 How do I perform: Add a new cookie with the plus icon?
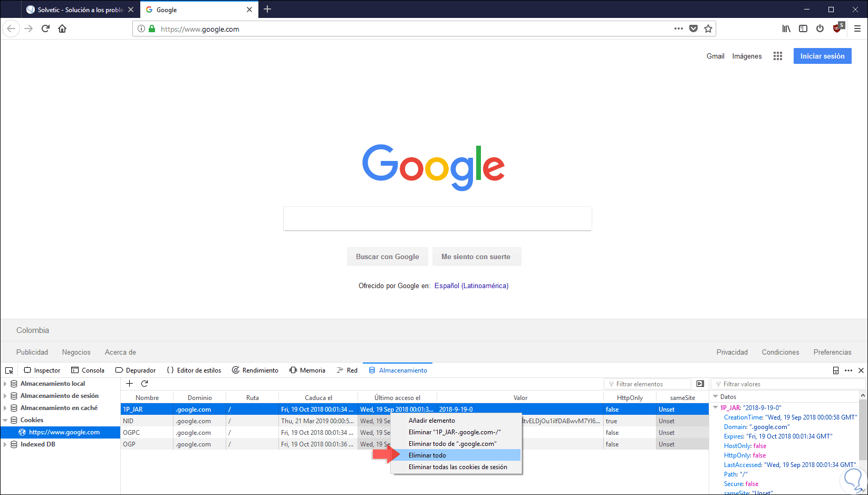[130, 384]
